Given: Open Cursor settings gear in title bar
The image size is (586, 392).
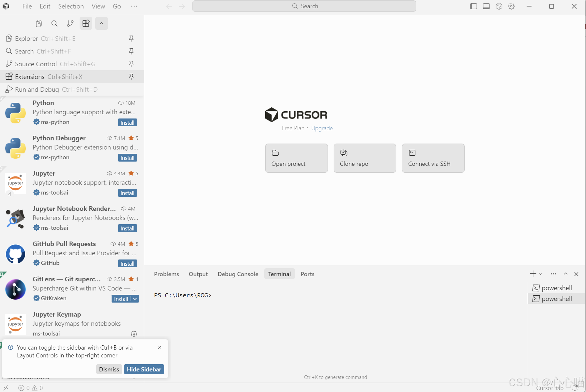Looking at the screenshot, I should click(x=511, y=6).
